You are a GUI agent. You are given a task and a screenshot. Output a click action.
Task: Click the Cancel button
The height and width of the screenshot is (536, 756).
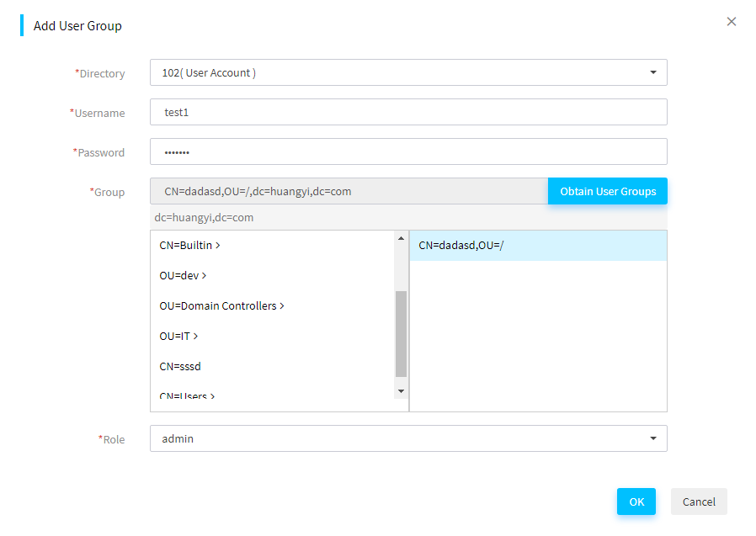point(699,502)
